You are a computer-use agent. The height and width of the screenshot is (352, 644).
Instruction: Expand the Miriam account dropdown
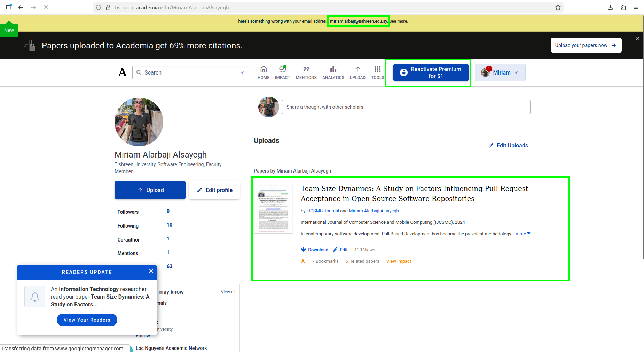(500, 72)
